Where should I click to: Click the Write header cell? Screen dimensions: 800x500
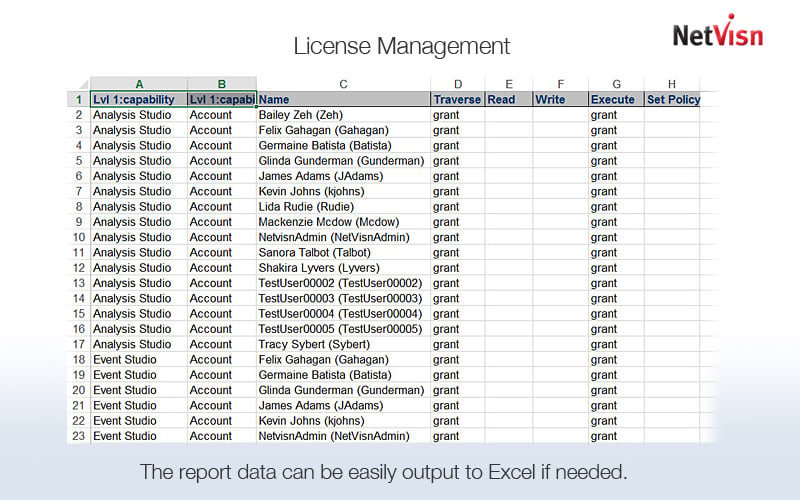[x=560, y=100]
